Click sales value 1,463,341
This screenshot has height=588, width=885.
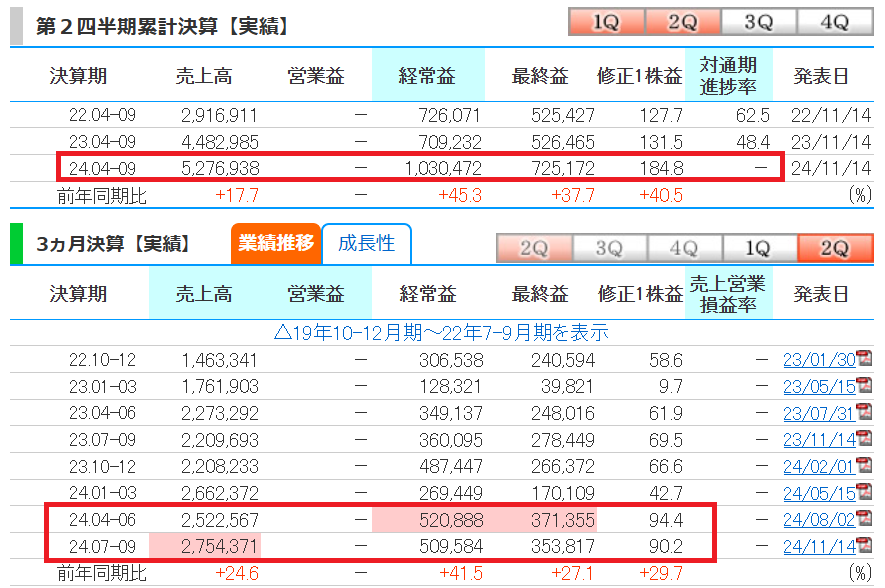point(219,359)
